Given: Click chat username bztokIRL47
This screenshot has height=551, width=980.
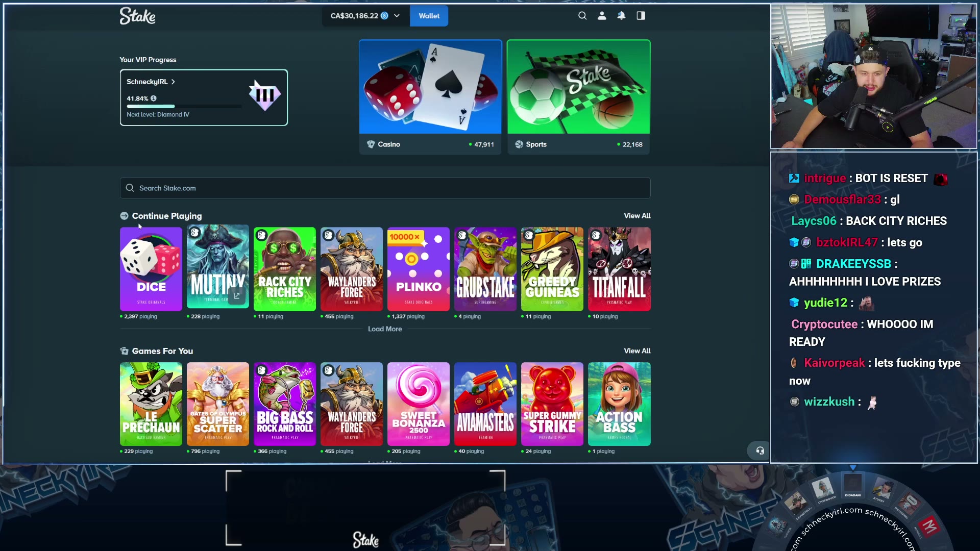Looking at the screenshot, I should (847, 242).
